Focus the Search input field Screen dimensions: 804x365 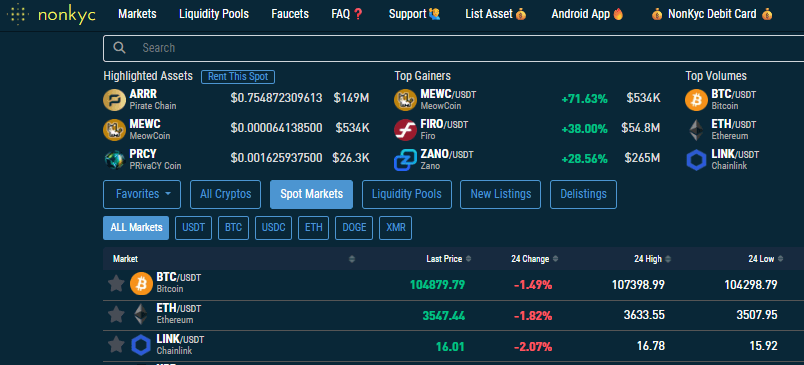[x=453, y=48]
